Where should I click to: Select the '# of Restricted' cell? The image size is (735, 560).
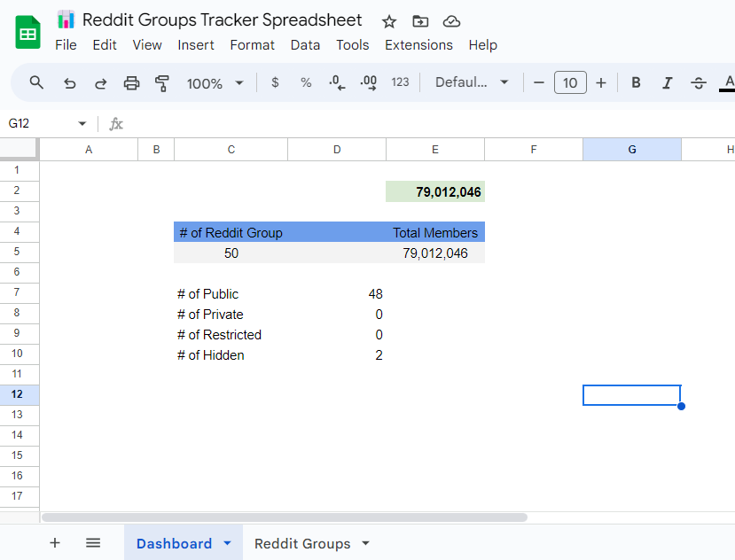click(x=231, y=335)
